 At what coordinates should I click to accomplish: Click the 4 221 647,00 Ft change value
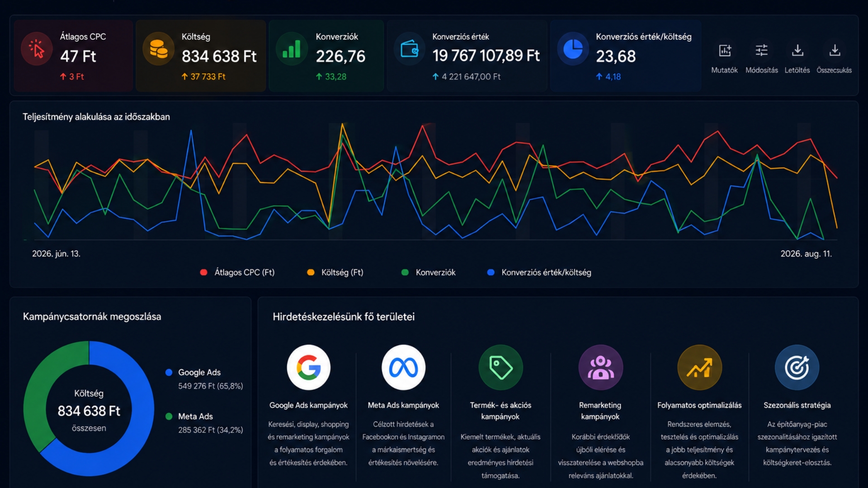click(471, 77)
